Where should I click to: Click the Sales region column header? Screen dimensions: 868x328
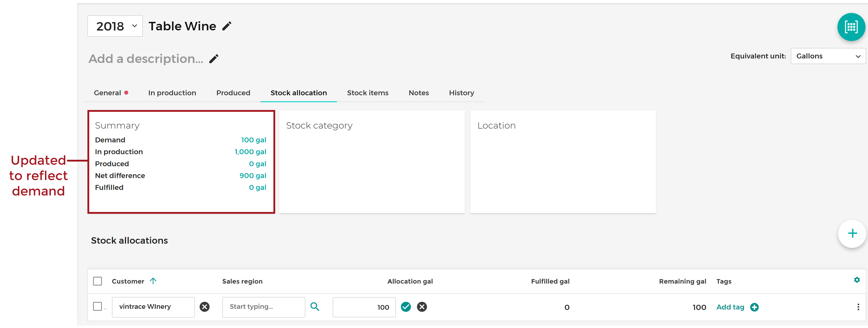tap(242, 281)
